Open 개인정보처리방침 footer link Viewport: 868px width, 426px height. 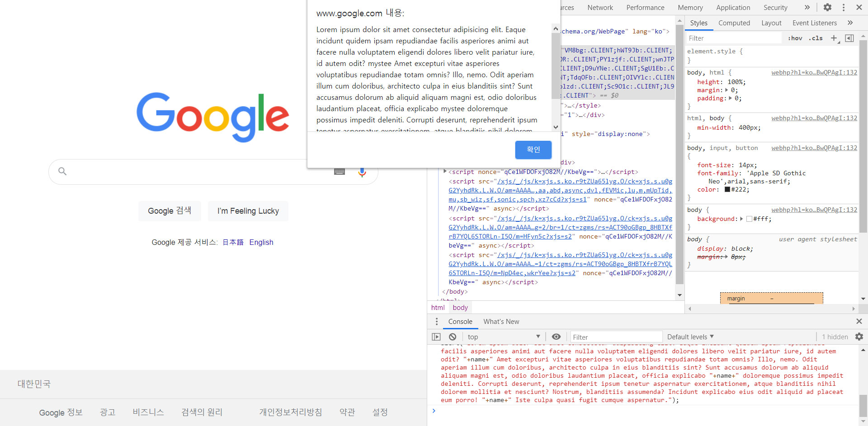290,412
